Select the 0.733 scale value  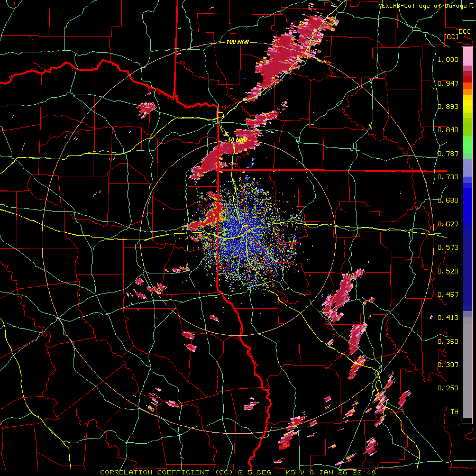coord(448,177)
